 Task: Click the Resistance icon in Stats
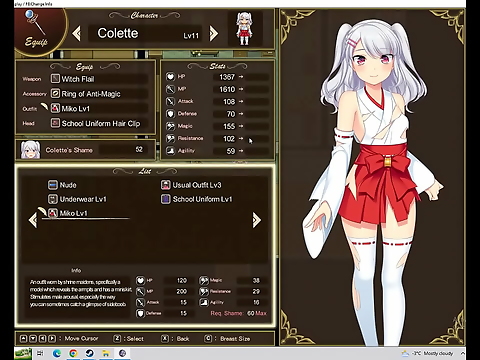point(170,138)
